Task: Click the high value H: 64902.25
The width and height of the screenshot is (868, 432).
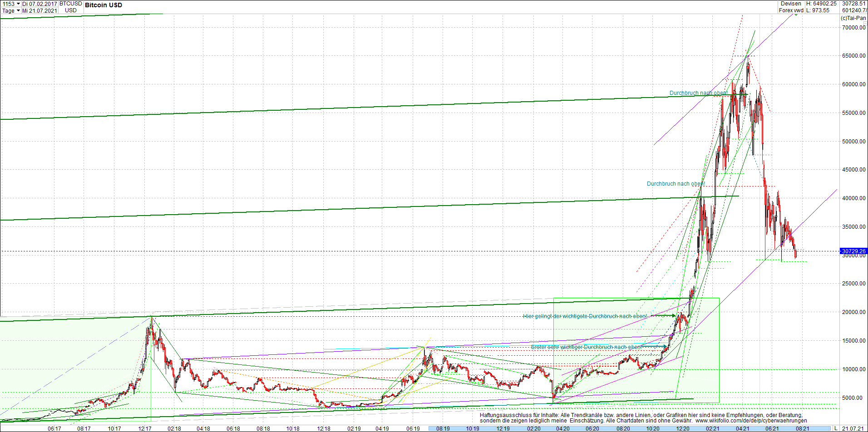Action: pyautogui.click(x=821, y=4)
